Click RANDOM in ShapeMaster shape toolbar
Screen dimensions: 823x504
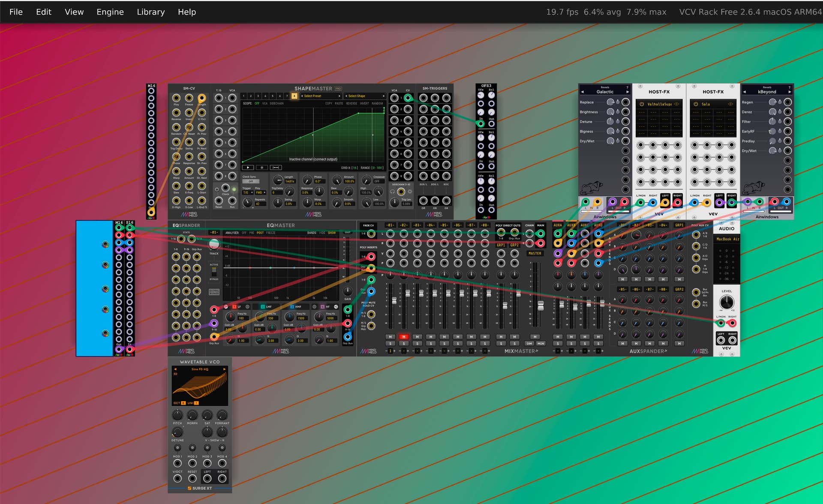[377, 103]
